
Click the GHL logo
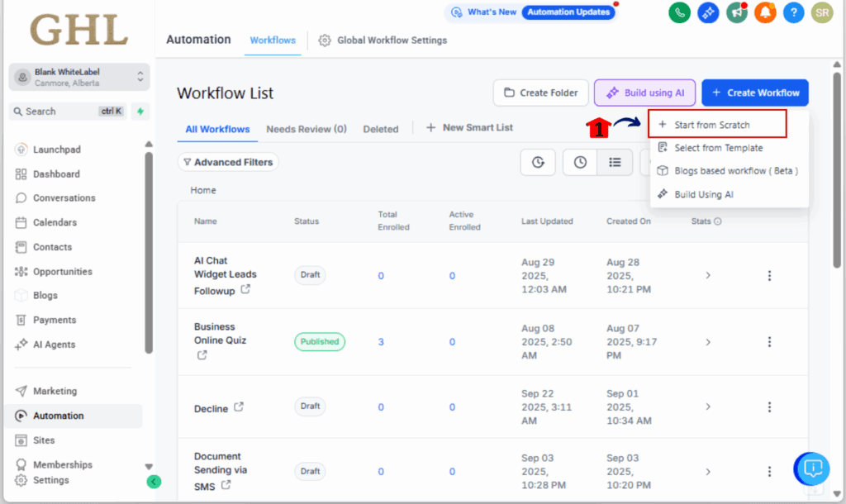pos(78,30)
